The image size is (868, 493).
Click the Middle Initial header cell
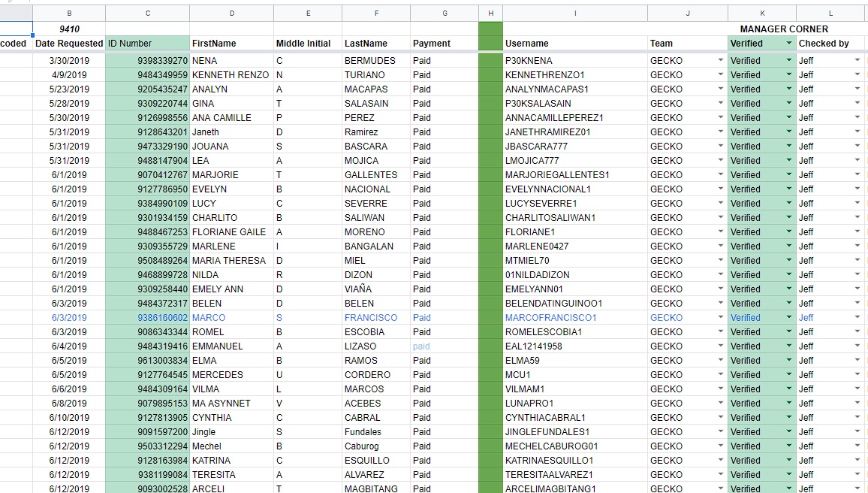click(309, 43)
